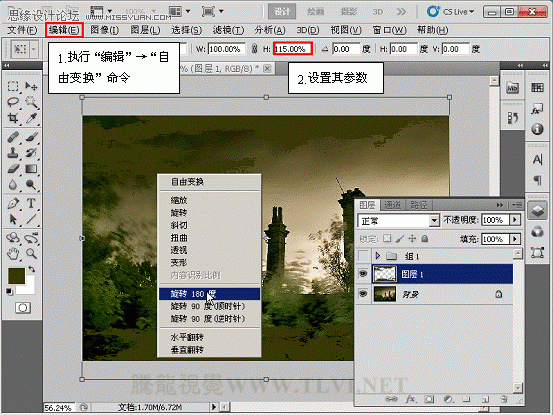This screenshot has width=553, height=415.
Task: Select 设计 workspace button
Action: coord(282,12)
